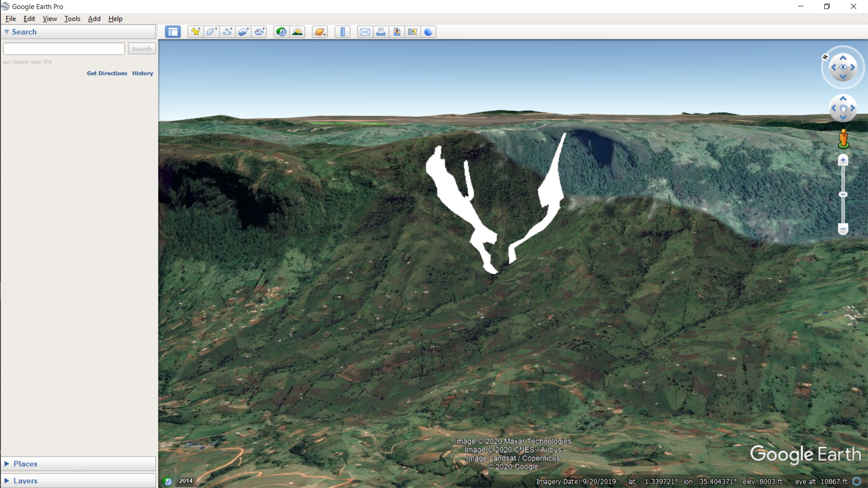Image resolution: width=868 pixels, height=488 pixels.
Task: Open the search History link
Action: click(142, 73)
